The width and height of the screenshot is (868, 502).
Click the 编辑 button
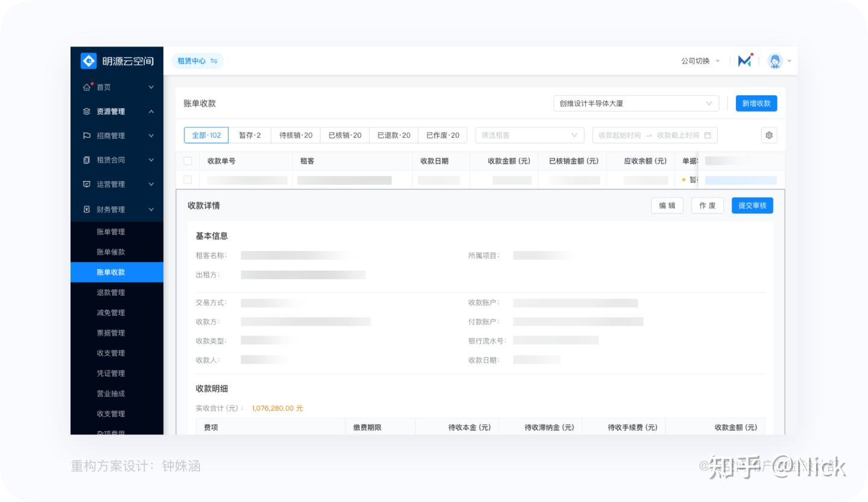[x=667, y=205]
